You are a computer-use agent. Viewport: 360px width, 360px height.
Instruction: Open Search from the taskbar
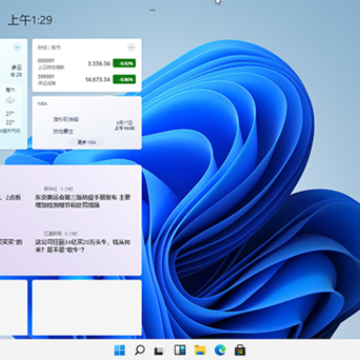140,350
